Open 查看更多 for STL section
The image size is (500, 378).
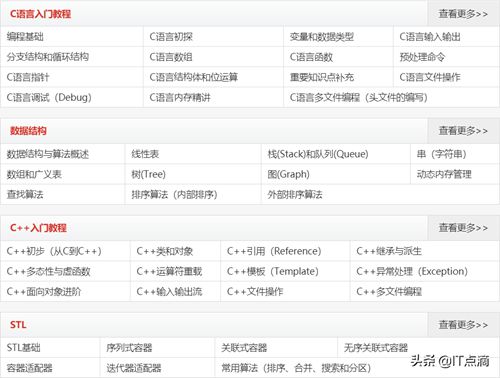463,325
